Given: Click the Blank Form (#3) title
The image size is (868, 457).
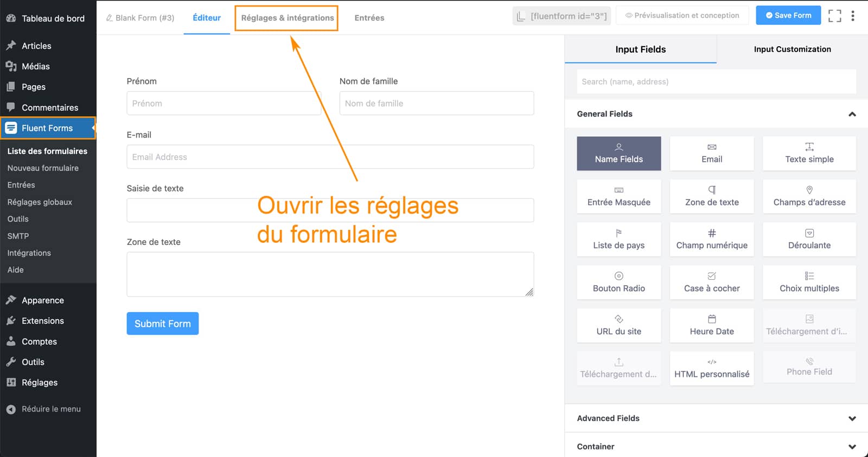Looking at the screenshot, I should 145,18.
